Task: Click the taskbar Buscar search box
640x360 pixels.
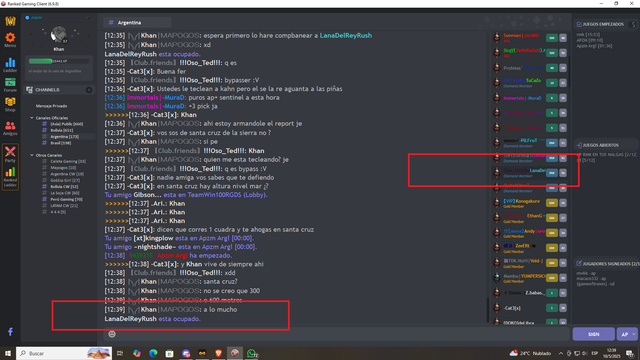Action: [64, 353]
